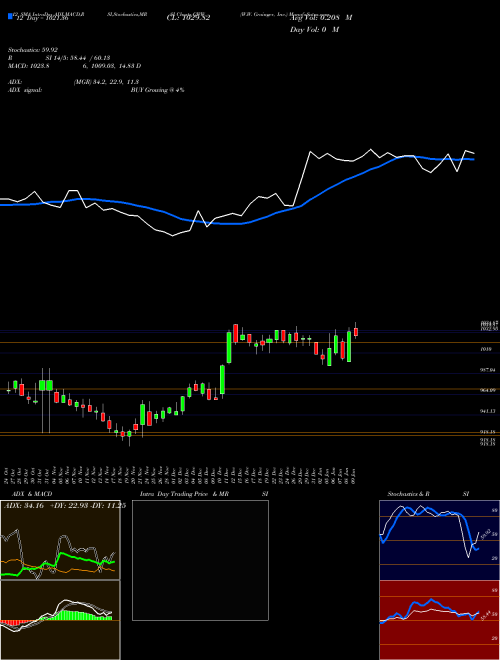
Task: Click the Avg Vol: 0.208 M label
Action: click(x=321, y=18)
